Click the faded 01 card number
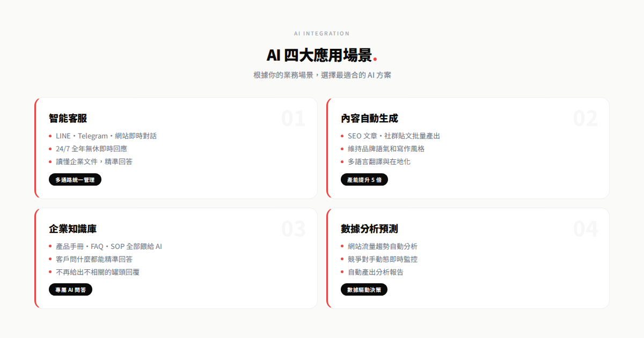644x338 pixels. click(x=294, y=119)
